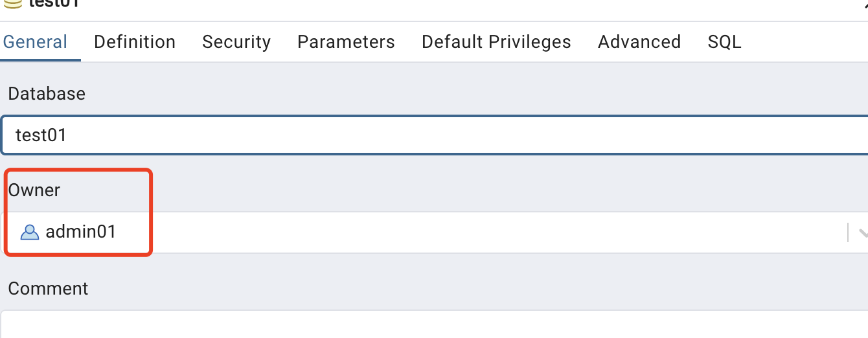
Task: Click the test01 dialog title text
Action: point(54,3)
